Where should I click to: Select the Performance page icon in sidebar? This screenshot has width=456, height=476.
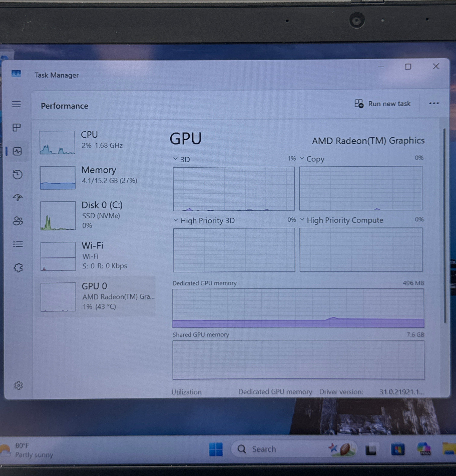point(17,151)
